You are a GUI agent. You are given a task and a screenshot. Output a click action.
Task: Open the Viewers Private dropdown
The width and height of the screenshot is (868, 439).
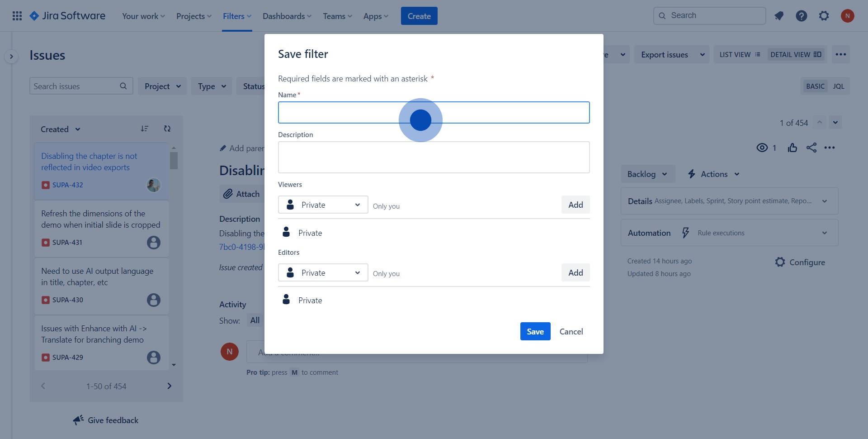click(x=323, y=205)
